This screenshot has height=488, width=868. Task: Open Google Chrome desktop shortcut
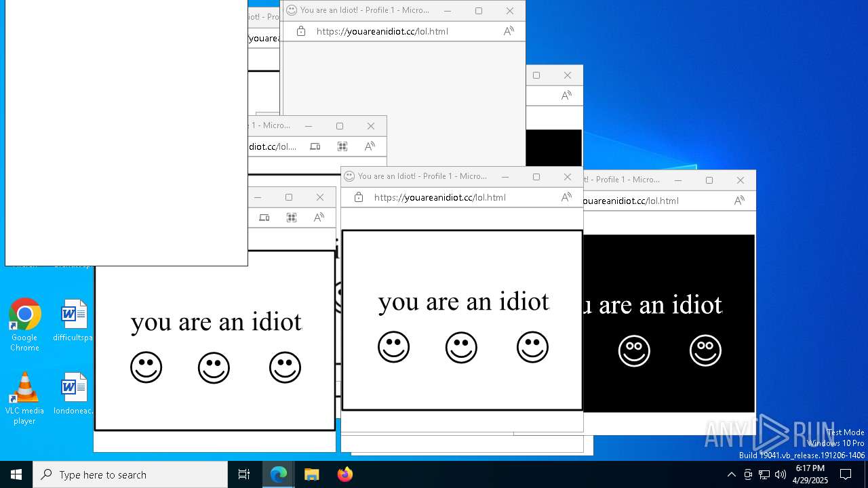point(24,325)
